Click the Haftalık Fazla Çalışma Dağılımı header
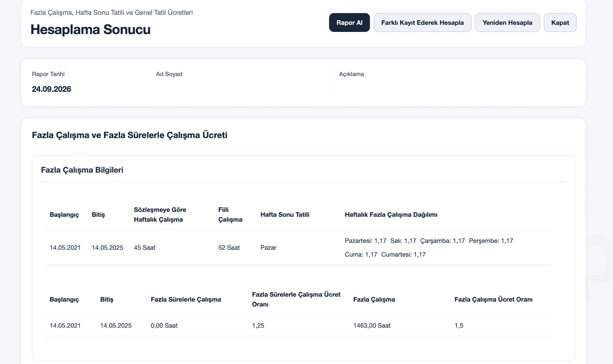Viewport: 613px width, 364px height. click(x=391, y=214)
